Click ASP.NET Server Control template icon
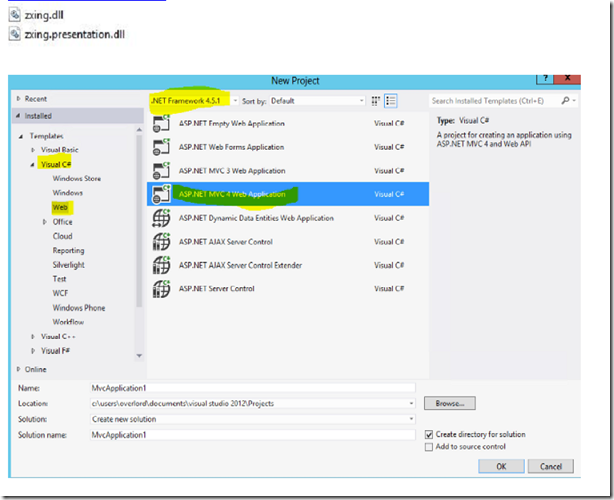Viewport: 614px width, 500px height. point(161,289)
